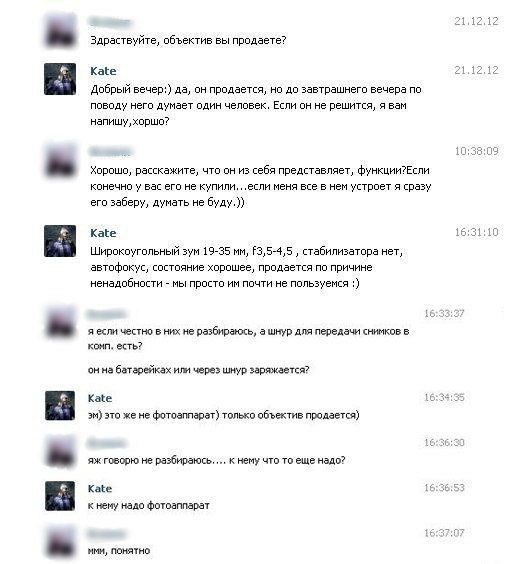Click the blurred avatar at the 10:38:09 message
Screen dimensions: 526x564
tap(60, 160)
